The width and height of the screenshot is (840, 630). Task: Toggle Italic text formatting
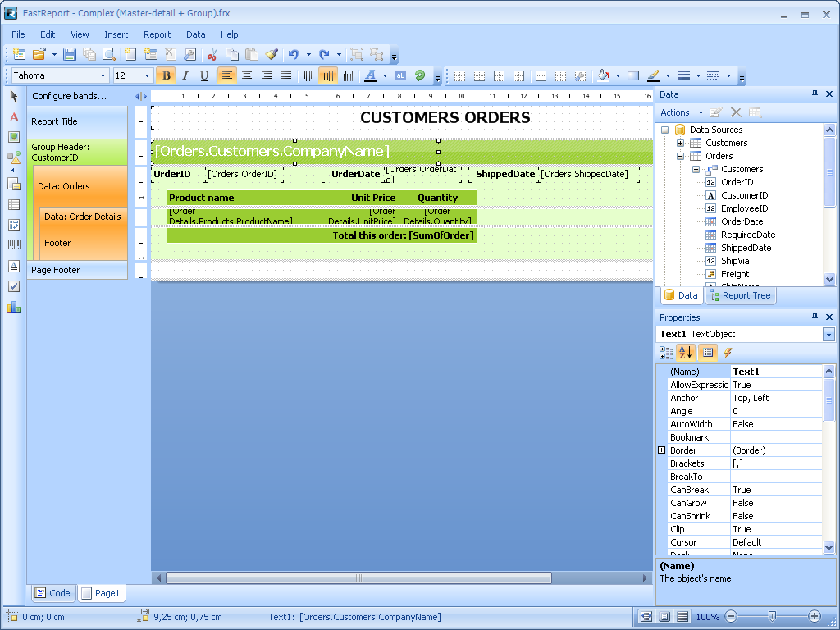(x=185, y=75)
